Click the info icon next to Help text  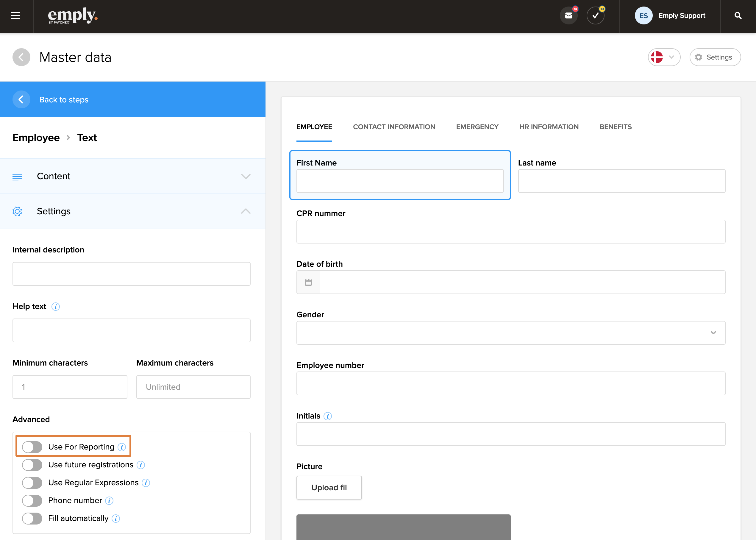pos(56,307)
